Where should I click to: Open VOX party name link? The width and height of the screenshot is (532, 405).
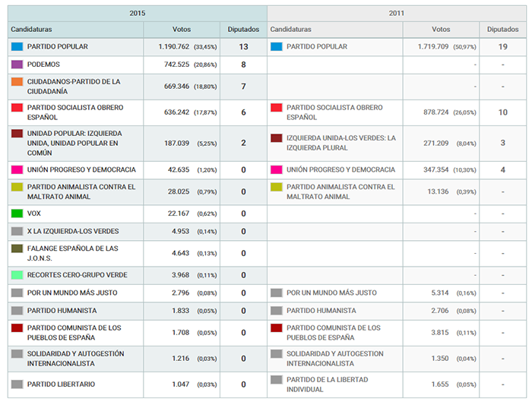click(x=35, y=214)
